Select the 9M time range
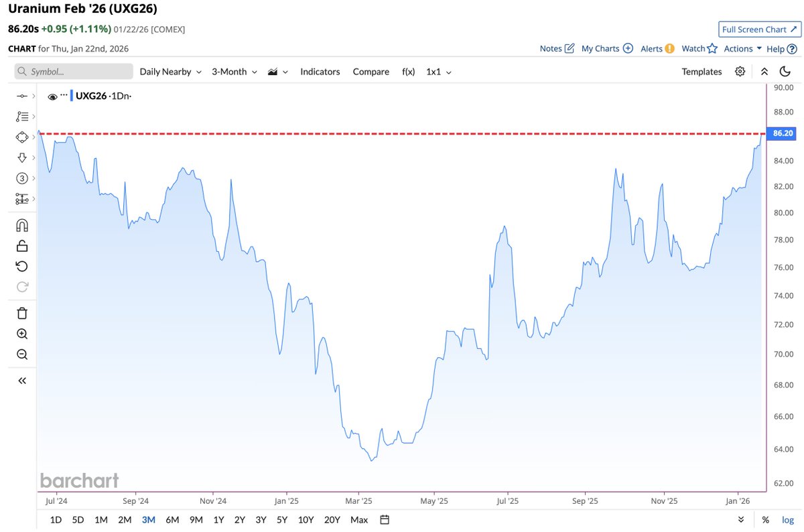The height and width of the screenshot is (532, 804). [x=196, y=519]
